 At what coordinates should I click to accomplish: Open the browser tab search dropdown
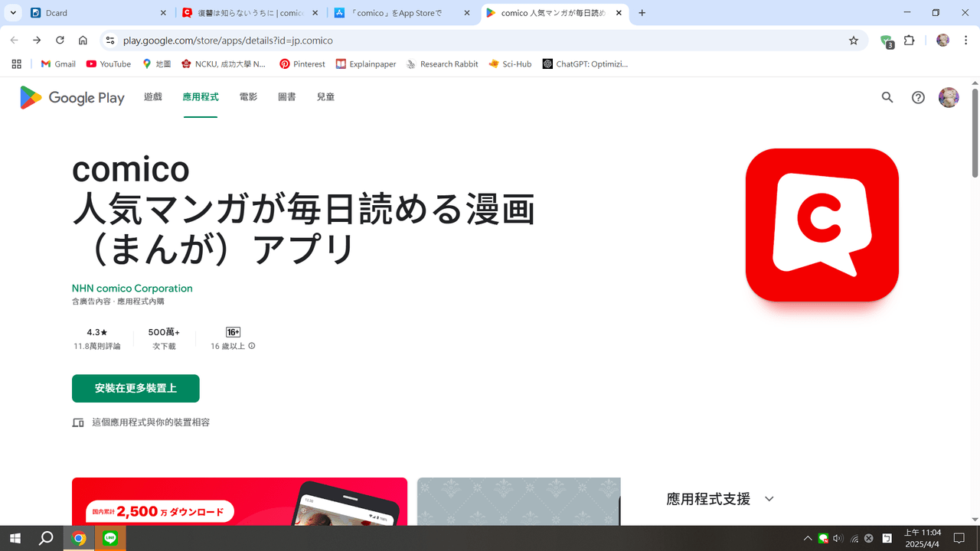pyautogui.click(x=12, y=13)
